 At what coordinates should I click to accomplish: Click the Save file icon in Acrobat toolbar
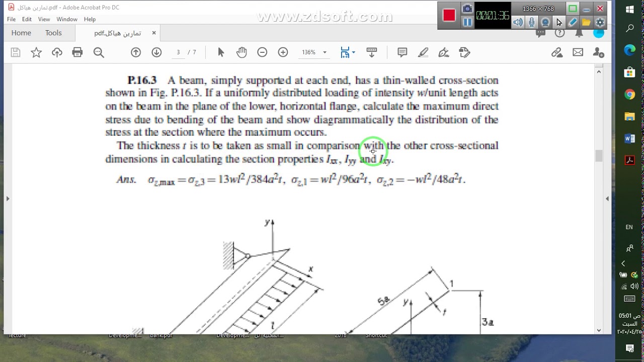click(x=15, y=52)
